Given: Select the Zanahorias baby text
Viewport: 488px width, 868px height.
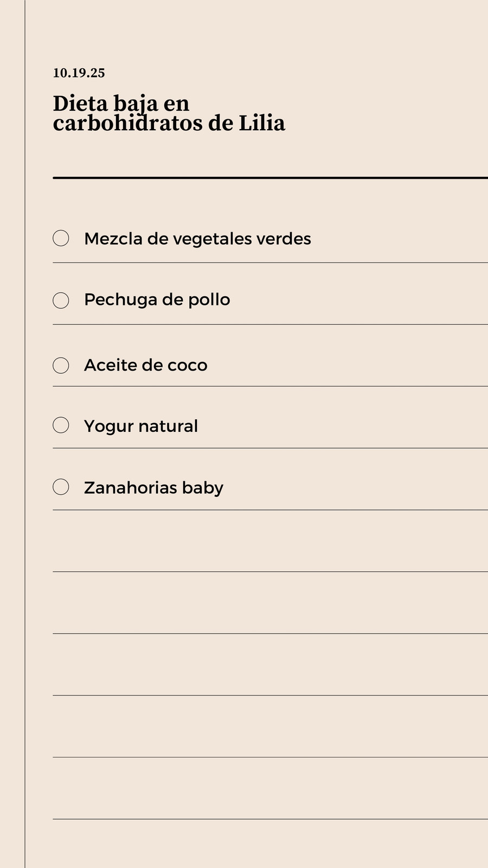Looking at the screenshot, I should coord(153,487).
